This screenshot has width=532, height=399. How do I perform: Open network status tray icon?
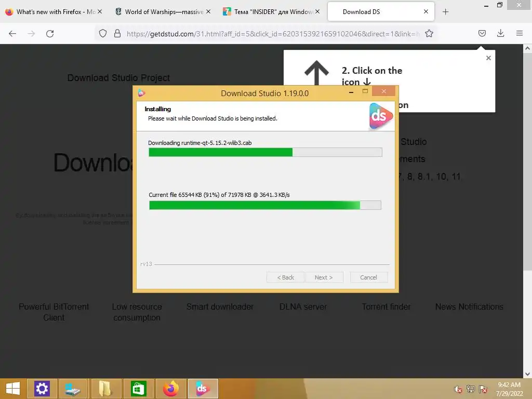click(x=470, y=389)
